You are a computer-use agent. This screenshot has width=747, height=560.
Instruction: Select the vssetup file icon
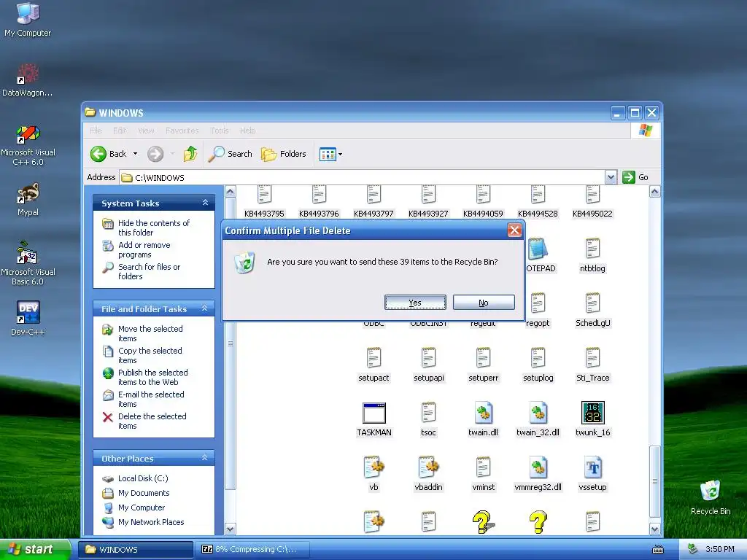click(592, 467)
